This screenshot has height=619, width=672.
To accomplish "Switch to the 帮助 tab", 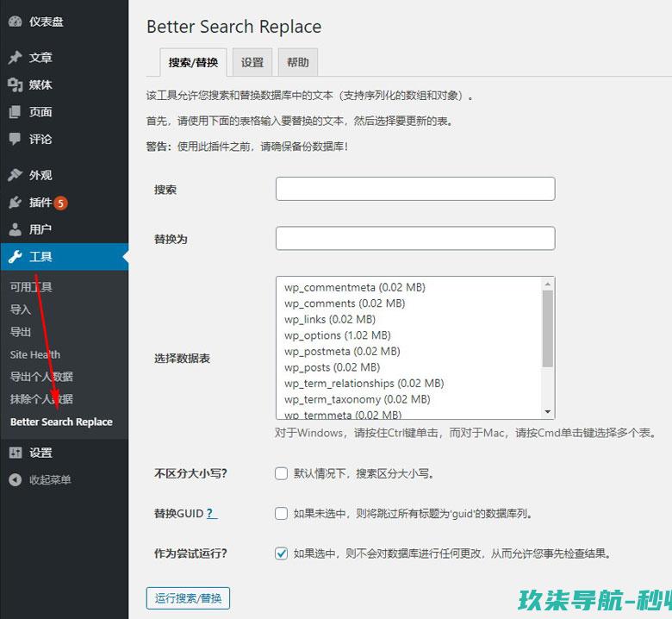I will (298, 63).
